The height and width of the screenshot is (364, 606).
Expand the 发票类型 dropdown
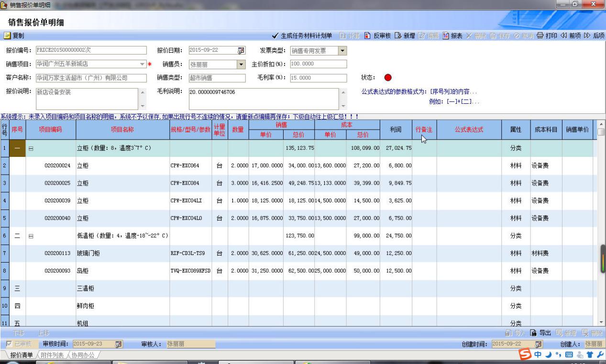pos(342,51)
